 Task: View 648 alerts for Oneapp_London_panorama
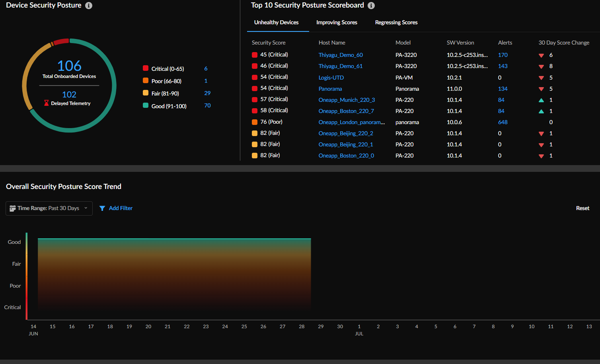[503, 122]
